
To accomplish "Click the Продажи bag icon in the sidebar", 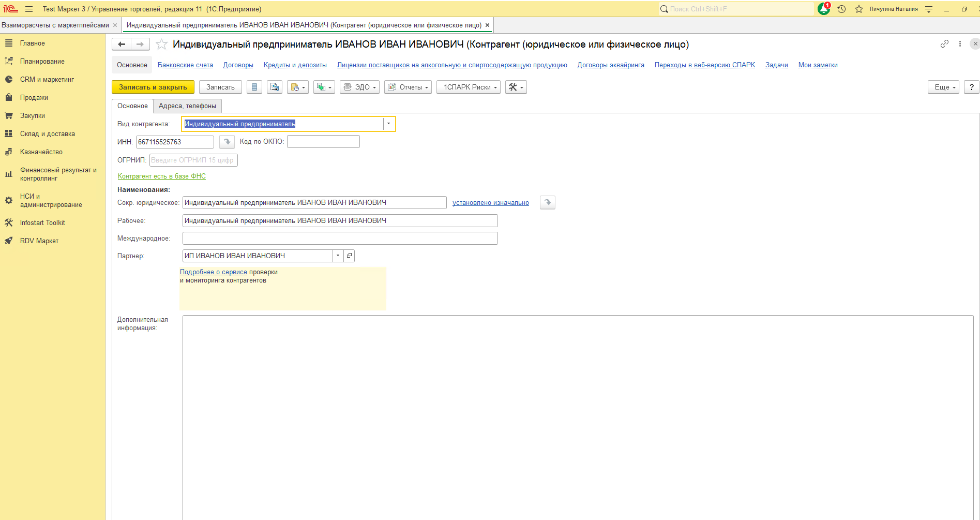I will point(9,97).
